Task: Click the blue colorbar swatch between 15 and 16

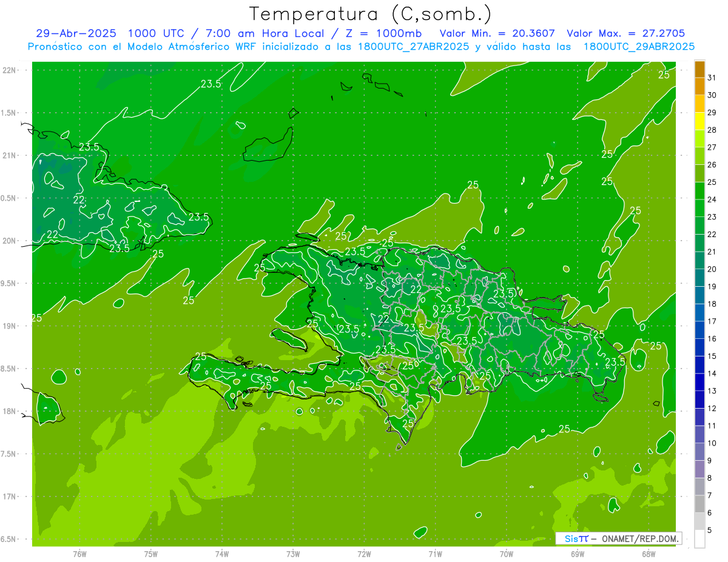Action: point(699,347)
